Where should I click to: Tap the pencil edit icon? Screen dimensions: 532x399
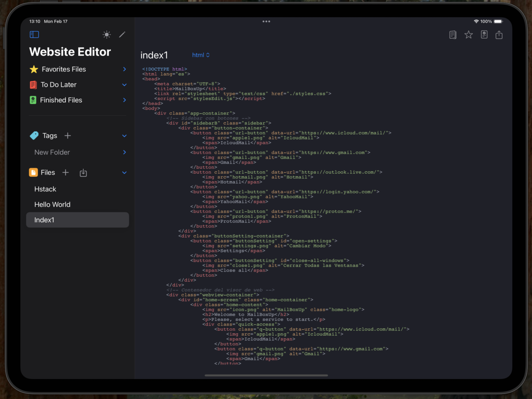(x=122, y=35)
